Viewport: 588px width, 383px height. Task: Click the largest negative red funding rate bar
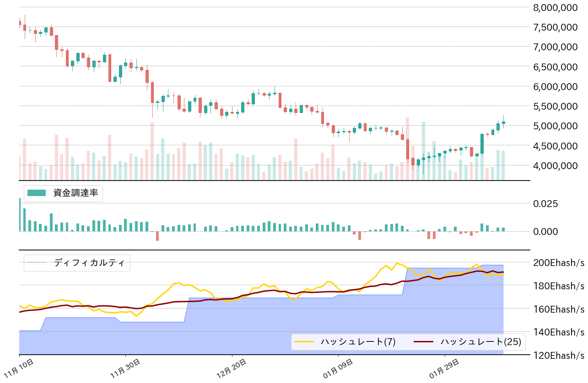pyautogui.click(x=157, y=236)
